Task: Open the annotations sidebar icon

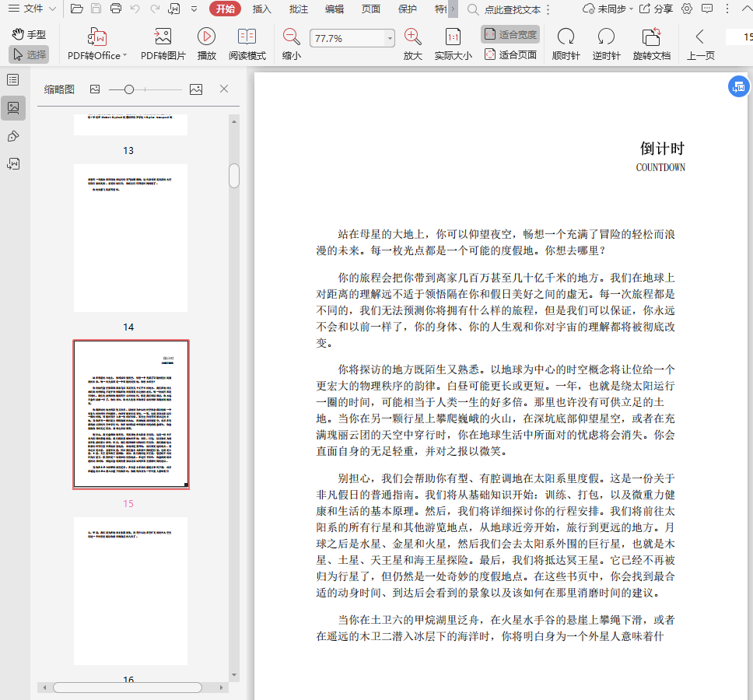Action: (13, 136)
